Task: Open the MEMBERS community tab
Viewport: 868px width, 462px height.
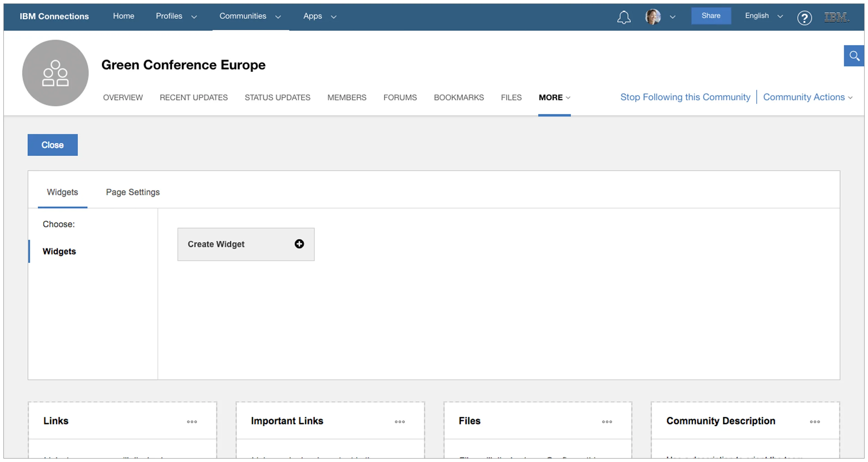Action: coord(347,98)
